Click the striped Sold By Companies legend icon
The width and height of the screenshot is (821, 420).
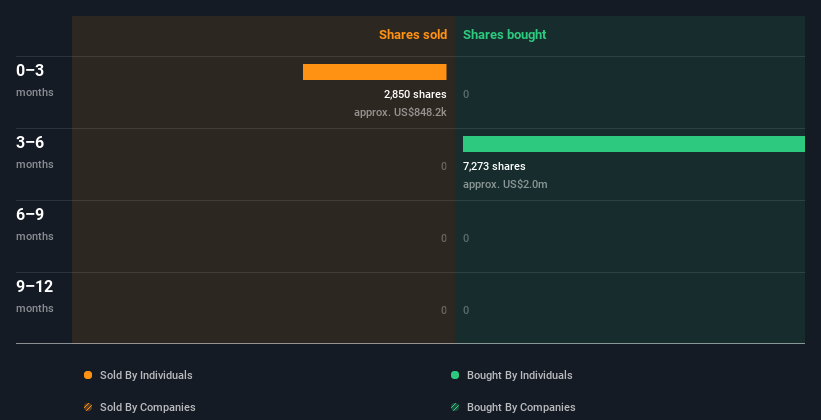(x=88, y=407)
